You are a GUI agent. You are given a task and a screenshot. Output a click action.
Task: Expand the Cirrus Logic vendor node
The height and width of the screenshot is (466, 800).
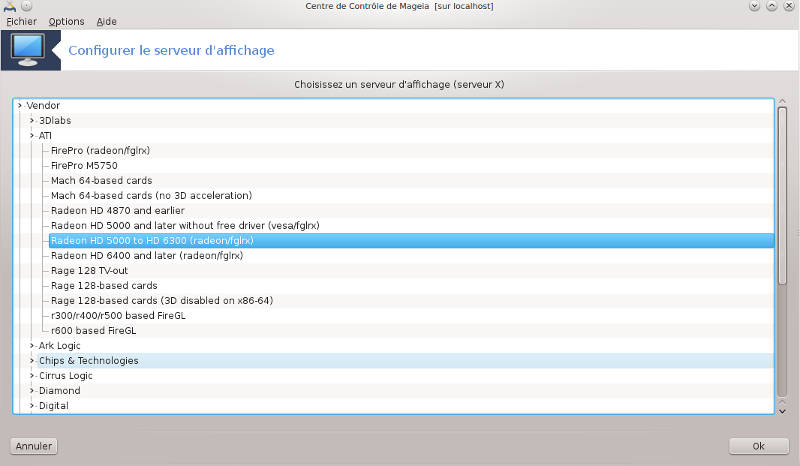tap(32, 376)
